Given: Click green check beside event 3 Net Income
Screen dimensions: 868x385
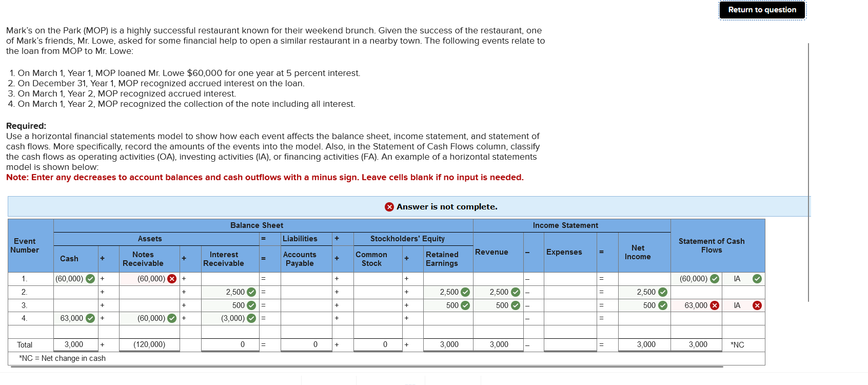Looking at the screenshot, I should point(663,305).
